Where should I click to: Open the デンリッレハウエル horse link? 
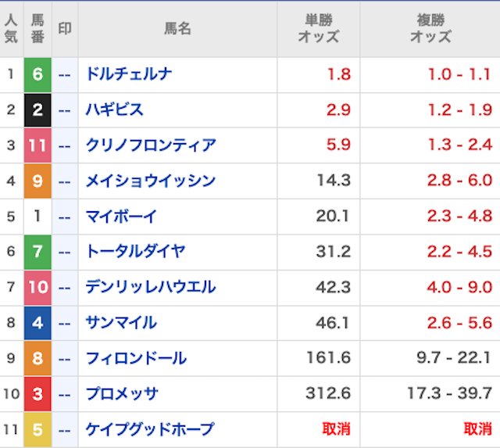(150, 287)
